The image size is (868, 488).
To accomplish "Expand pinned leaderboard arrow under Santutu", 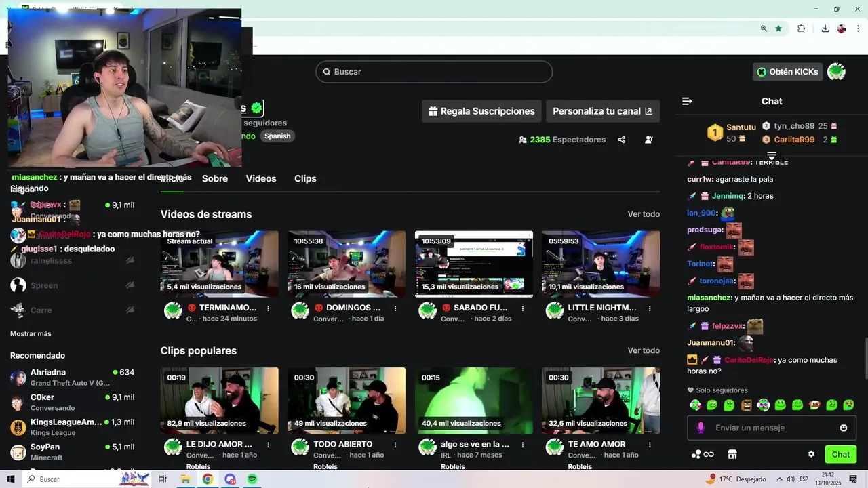I will pos(772,156).
